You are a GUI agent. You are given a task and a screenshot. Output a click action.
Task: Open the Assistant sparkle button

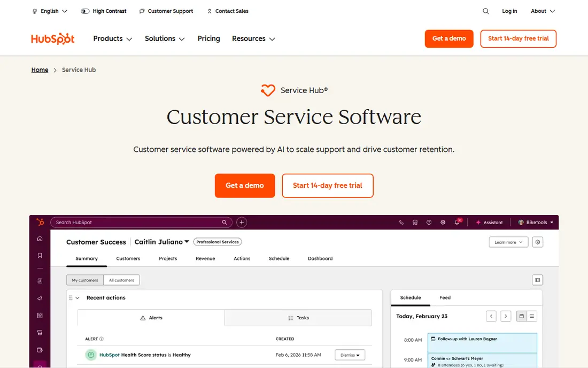(x=489, y=223)
